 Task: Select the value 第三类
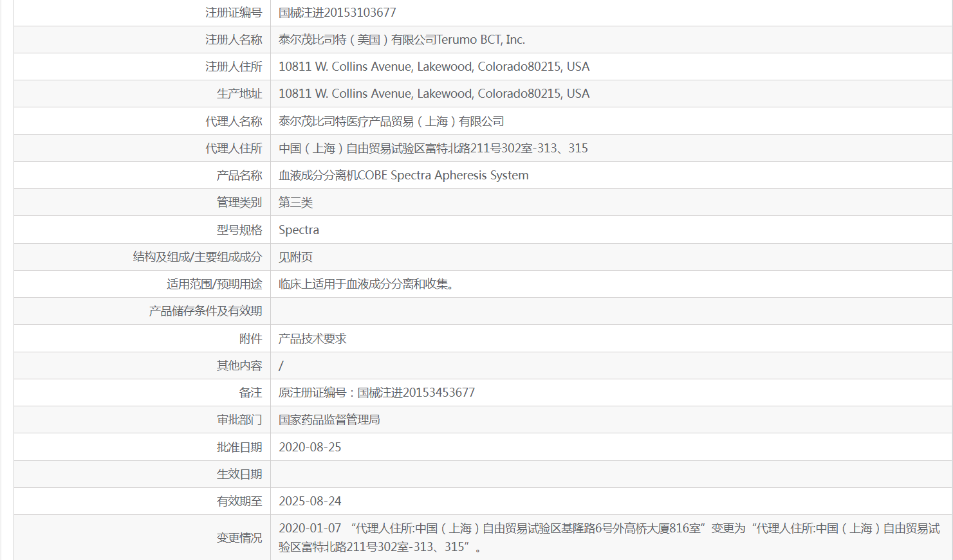(x=295, y=202)
